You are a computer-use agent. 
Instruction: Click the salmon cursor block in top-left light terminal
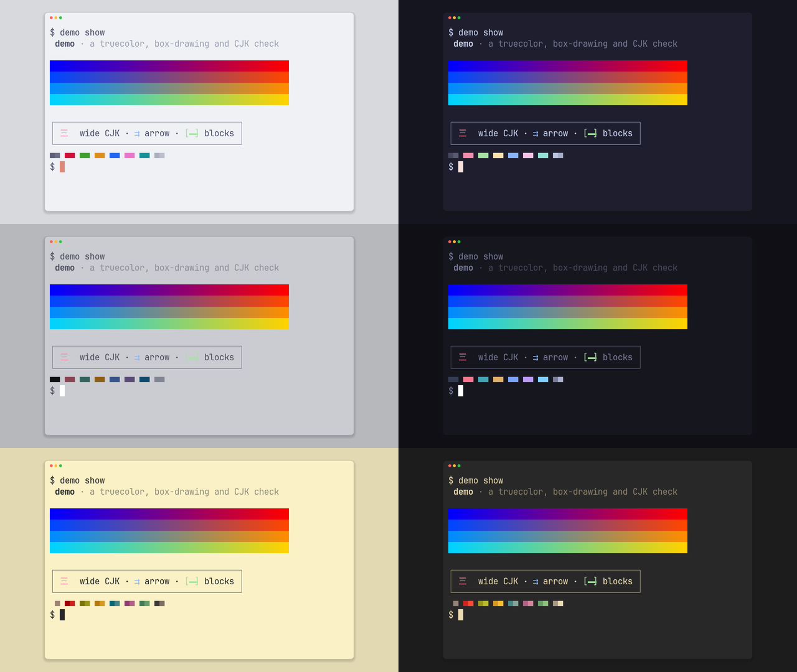click(62, 167)
